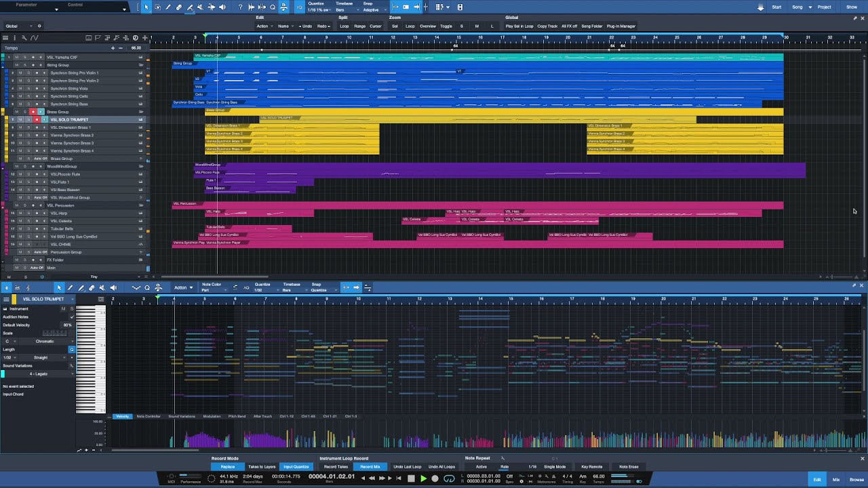
Task: Click the Song button at top right
Action: [x=797, y=7]
